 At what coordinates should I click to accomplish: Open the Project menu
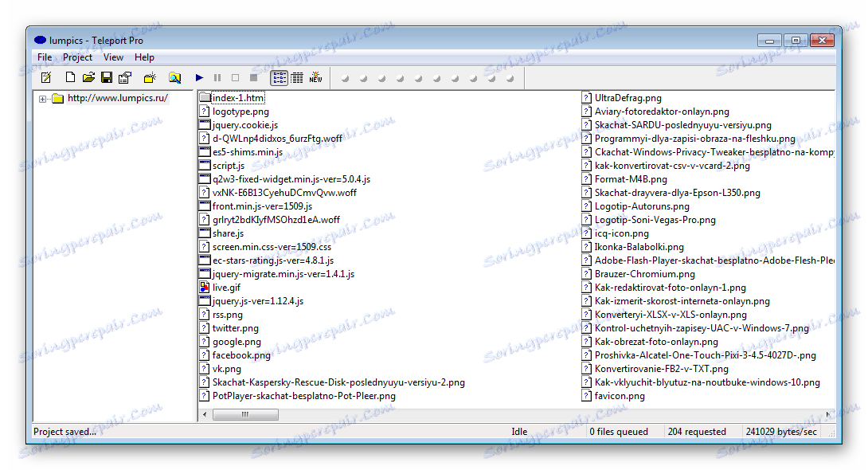tap(77, 57)
